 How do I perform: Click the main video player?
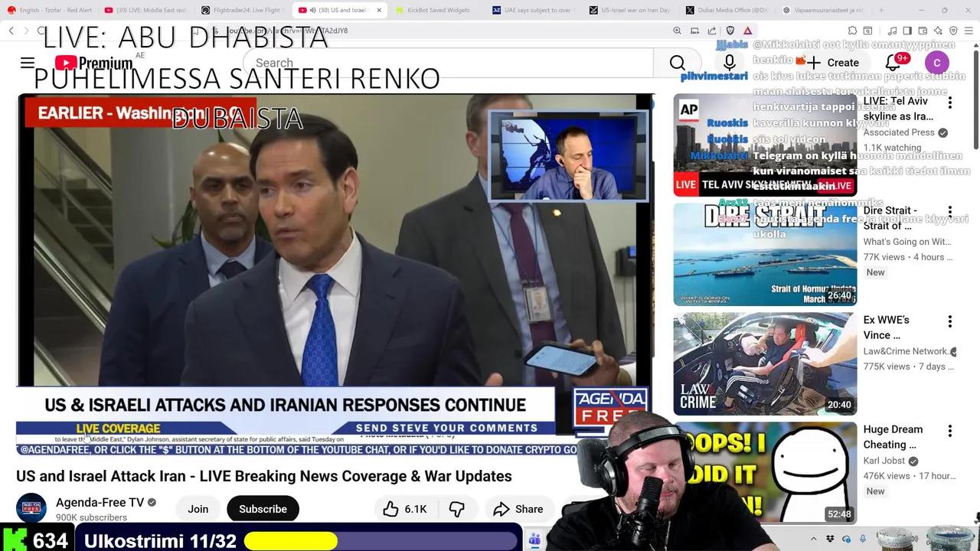pos(335,275)
